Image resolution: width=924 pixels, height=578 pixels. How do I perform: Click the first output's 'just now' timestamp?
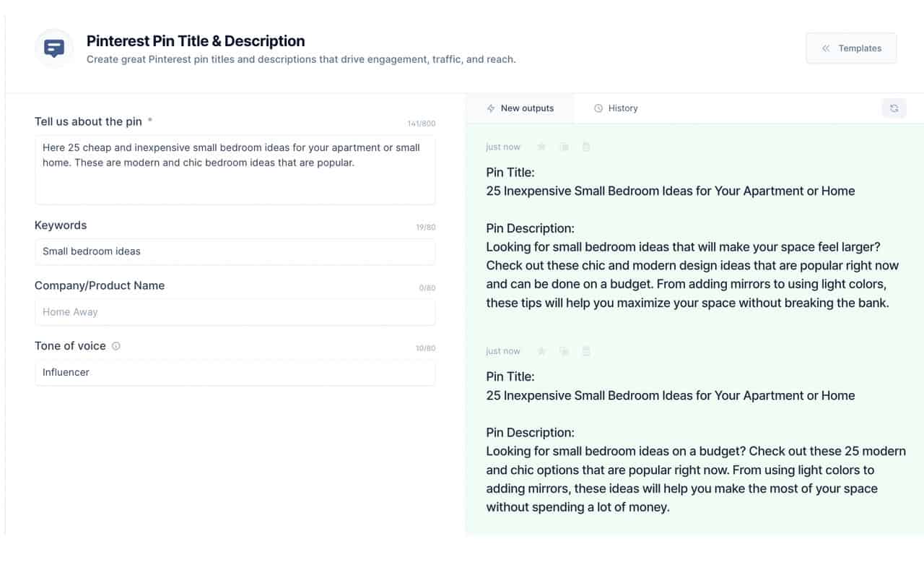(x=503, y=147)
